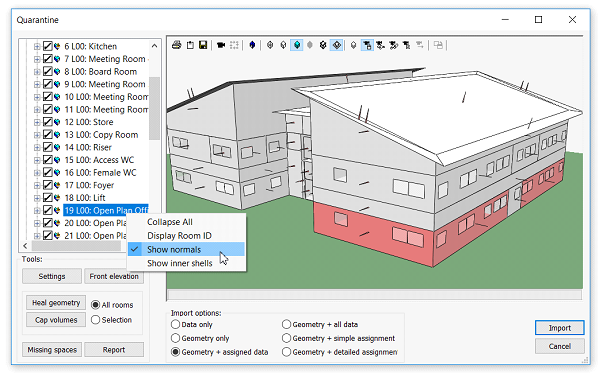
Task: Expand the 9 L00: Meeting Room node
Action: pyautogui.click(x=37, y=84)
